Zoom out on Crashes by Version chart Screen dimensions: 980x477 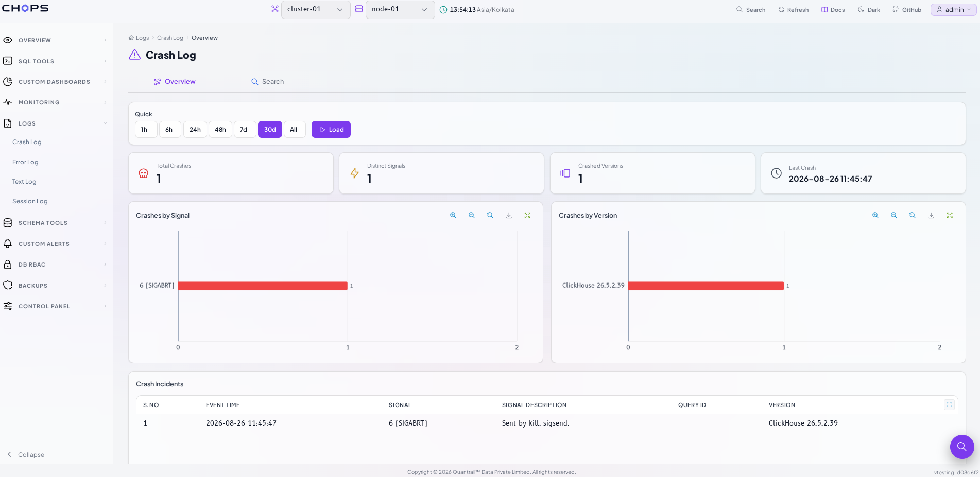click(894, 215)
